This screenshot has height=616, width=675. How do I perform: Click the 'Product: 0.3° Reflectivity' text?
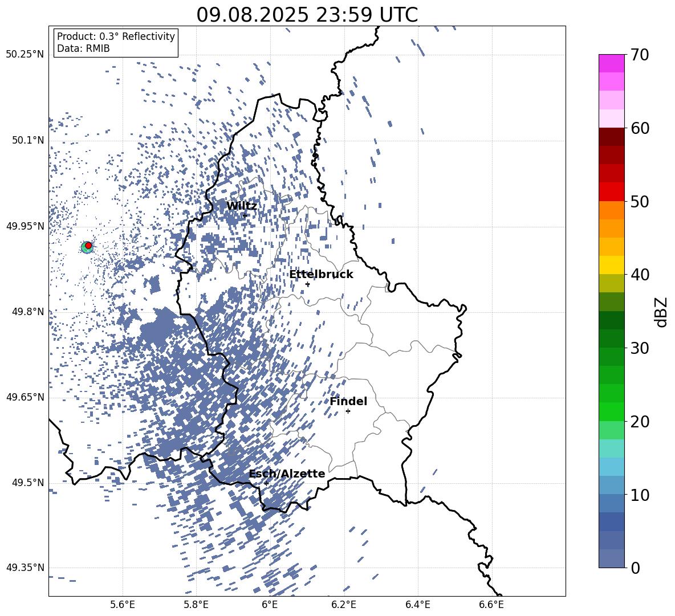click(x=116, y=36)
